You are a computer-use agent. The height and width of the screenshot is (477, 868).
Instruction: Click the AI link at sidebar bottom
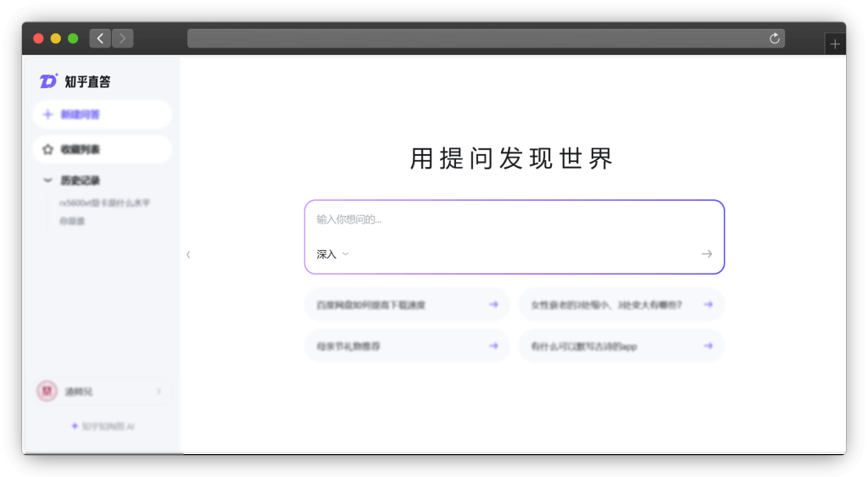103,426
